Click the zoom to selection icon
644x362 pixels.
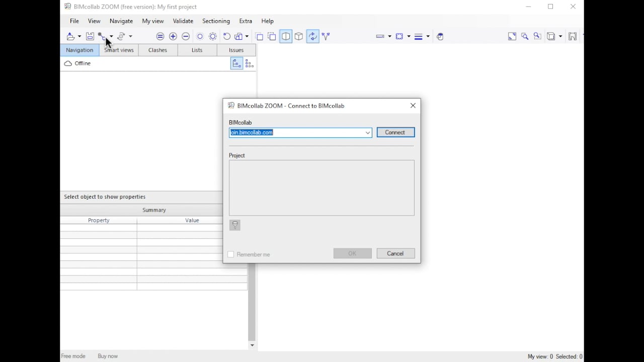pos(537,36)
